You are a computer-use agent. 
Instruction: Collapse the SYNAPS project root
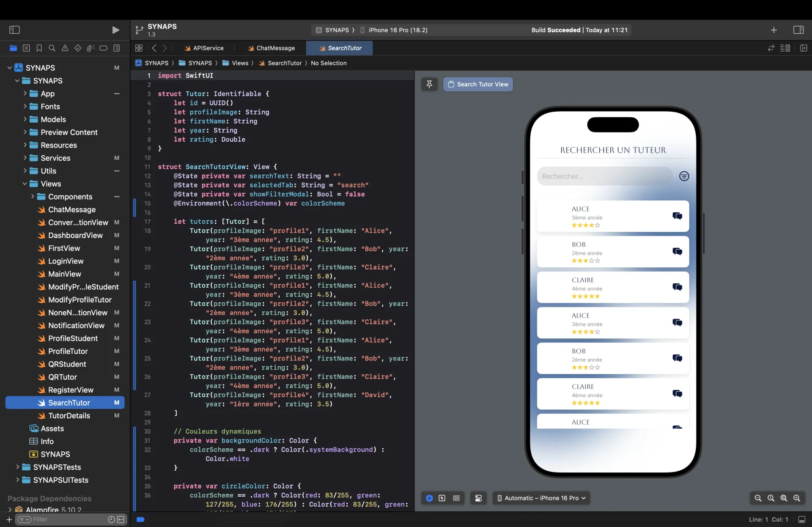click(9, 68)
